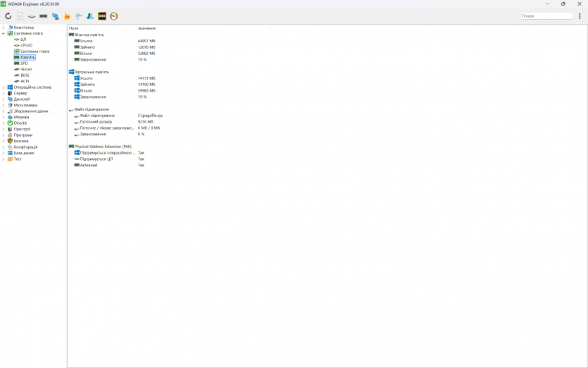Expand the Операційна система tree node

coord(3,87)
